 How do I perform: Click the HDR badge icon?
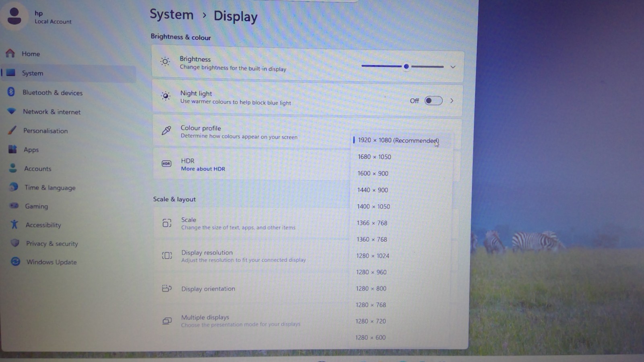click(166, 163)
